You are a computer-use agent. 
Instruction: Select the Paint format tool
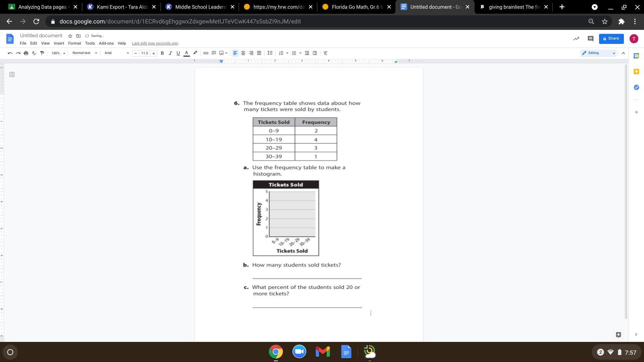pyautogui.click(x=42, y=53)
